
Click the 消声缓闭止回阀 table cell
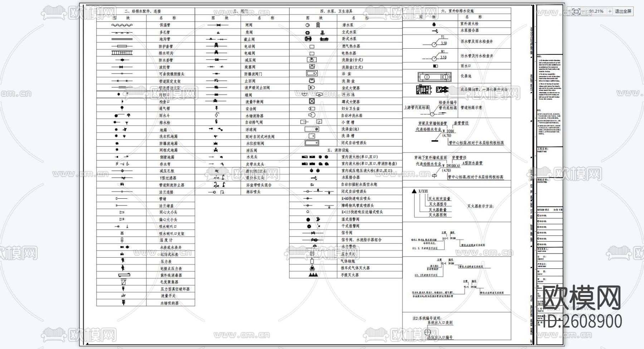tap(265, 88)
